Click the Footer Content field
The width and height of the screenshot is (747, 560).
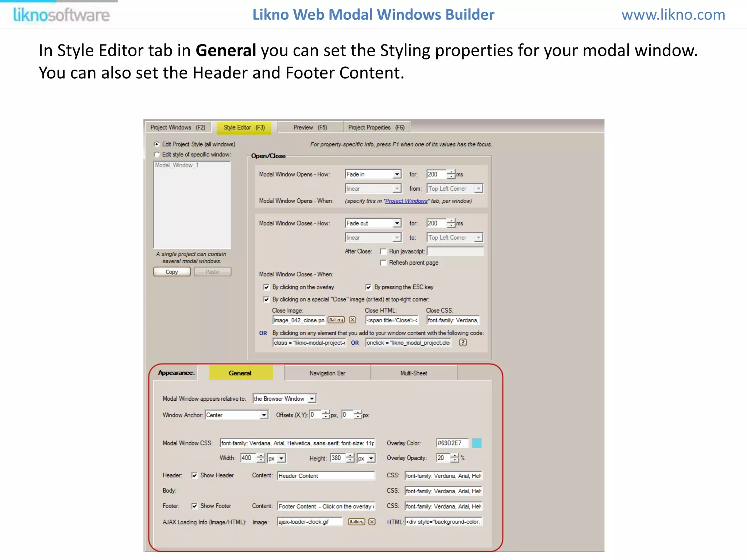point(326,506)
